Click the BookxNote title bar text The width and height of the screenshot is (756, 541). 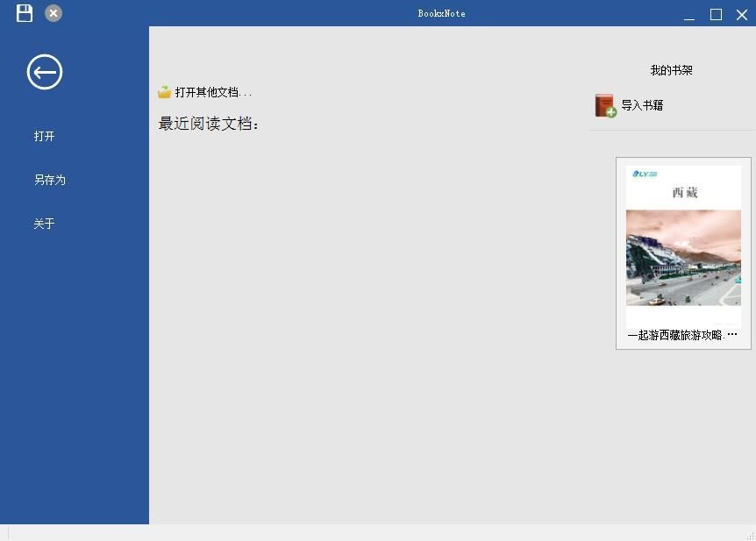[x=441, y=13]
